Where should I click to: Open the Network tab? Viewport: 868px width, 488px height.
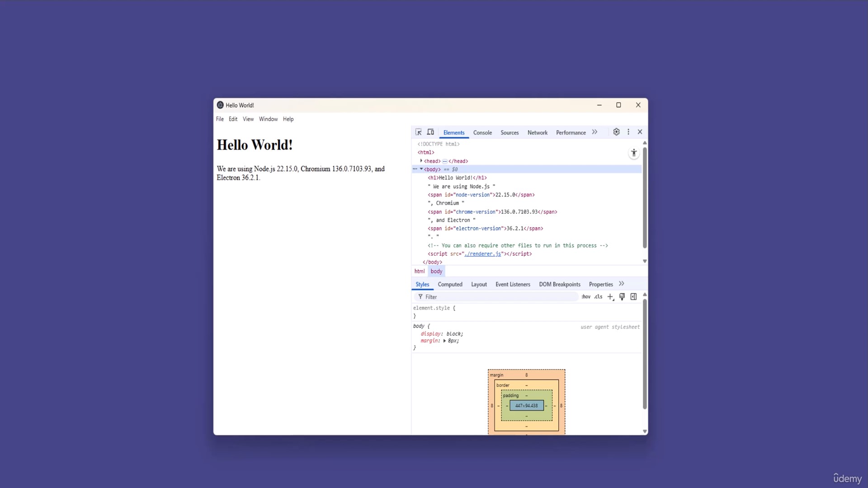[x=537, y=132]
